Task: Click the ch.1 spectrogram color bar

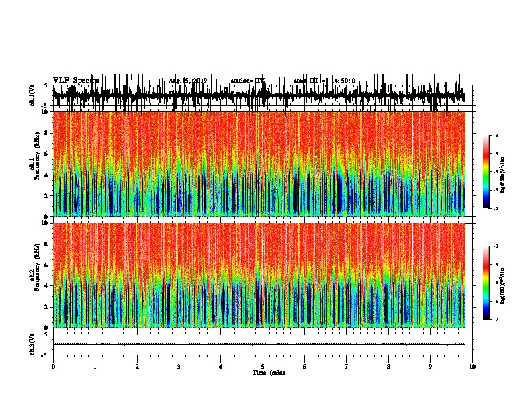Action: [486, 172]
